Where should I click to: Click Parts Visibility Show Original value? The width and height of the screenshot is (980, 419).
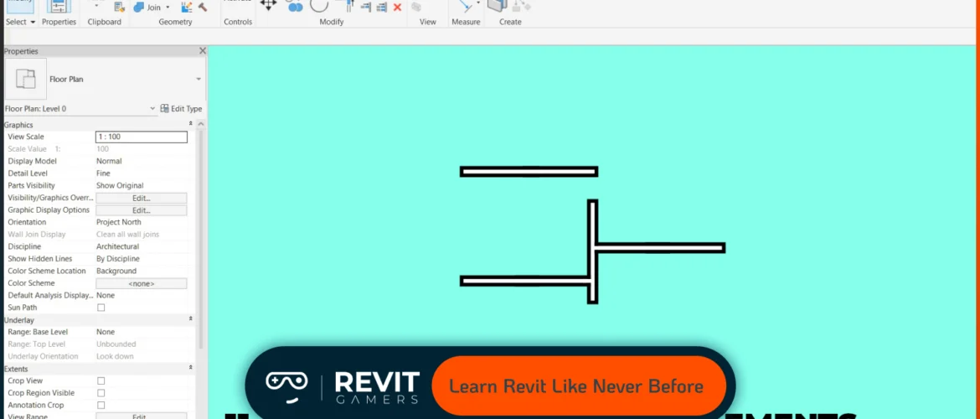pos(120,186)
